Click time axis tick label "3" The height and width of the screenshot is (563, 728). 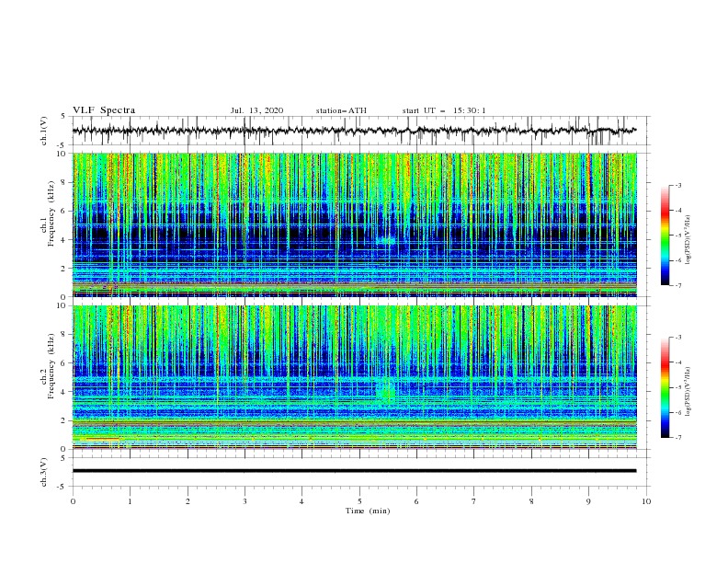245,501
